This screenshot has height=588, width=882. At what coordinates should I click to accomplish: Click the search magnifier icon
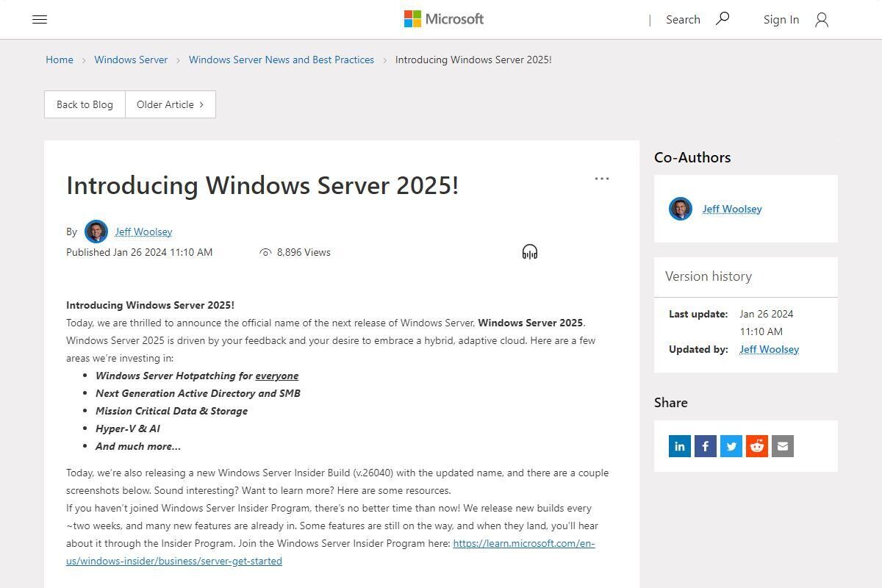click(x=723, y=18)
